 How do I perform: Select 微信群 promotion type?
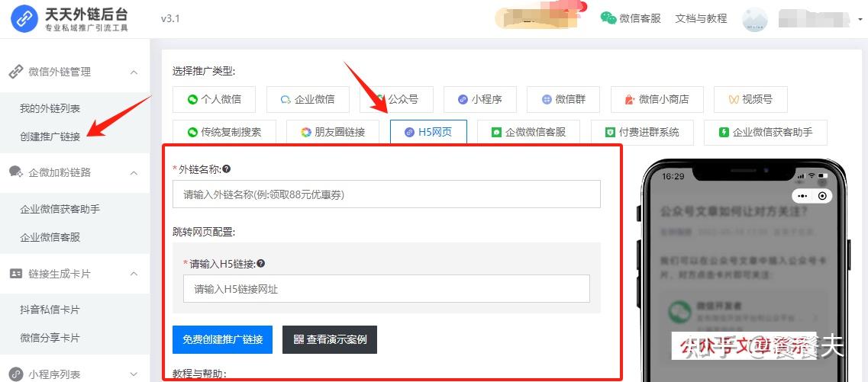point(563,100)
